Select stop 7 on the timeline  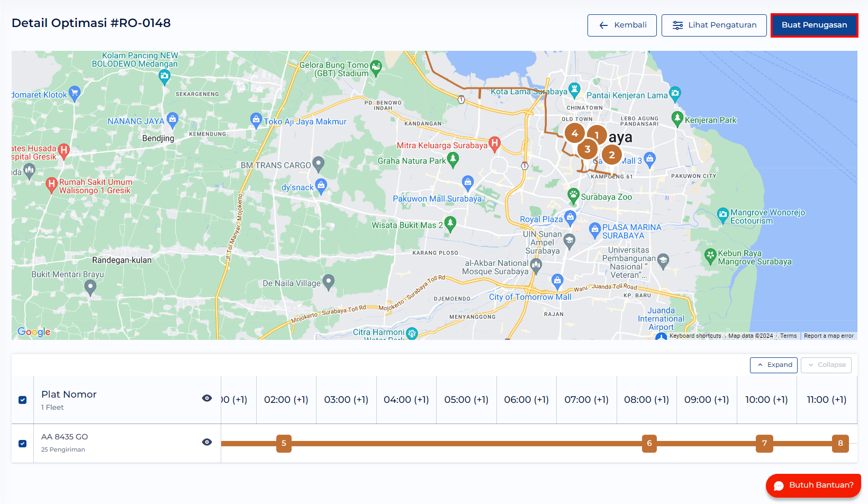tap(764, 444)
